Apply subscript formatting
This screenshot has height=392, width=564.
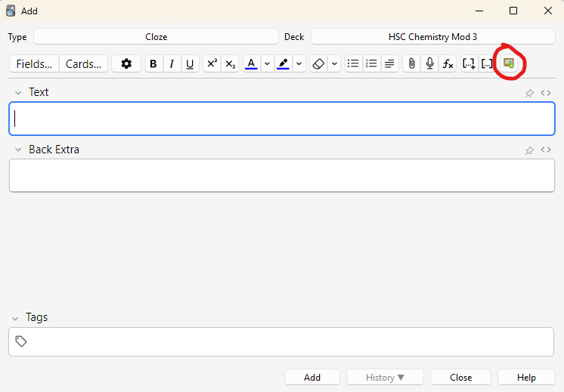(x=230, y=64)
